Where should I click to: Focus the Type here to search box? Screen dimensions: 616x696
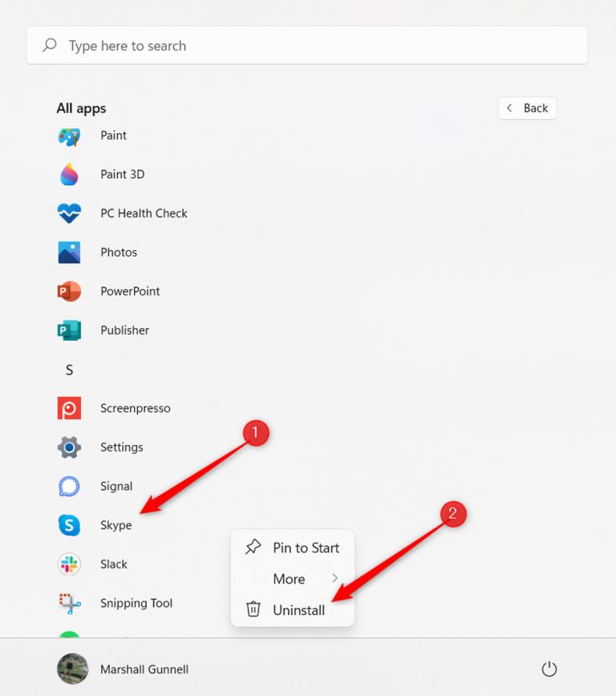pyautogui.click(x=307, y=45)
